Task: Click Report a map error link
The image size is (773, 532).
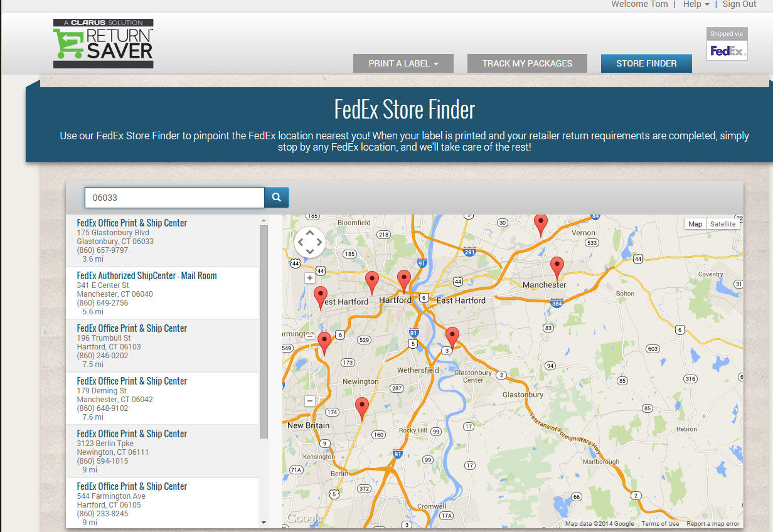Action: 713,524
